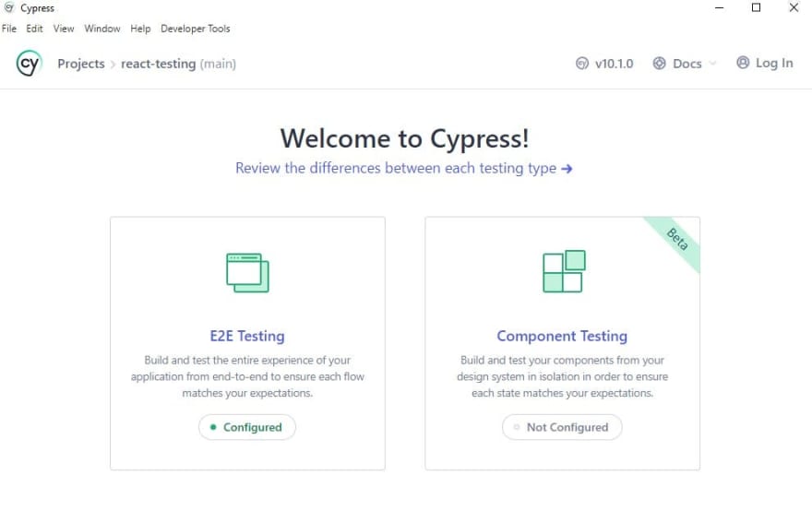This screenshot has width=812, height=523.
Task: Open the File menu
Action: (9, 29)
